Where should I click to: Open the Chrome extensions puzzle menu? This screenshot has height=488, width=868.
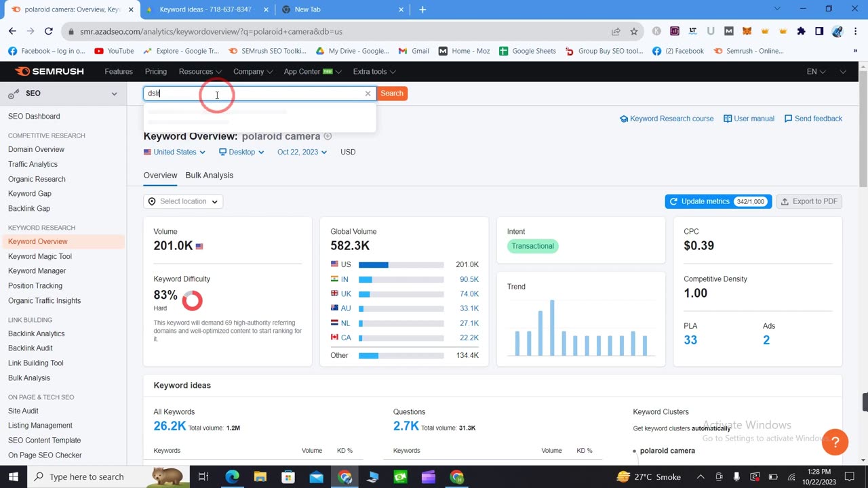pyautogui.click(x=801, y=31)
